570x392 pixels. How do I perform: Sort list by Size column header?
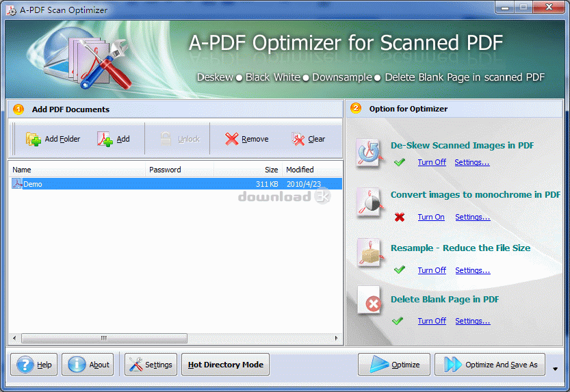[x=248, y=170]
